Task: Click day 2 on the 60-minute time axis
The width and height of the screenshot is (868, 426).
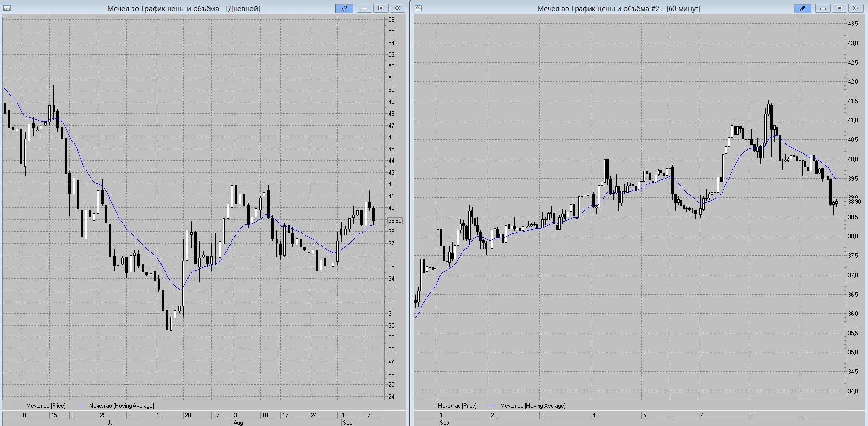Action: pyautogui.click(x=492, y=415)
